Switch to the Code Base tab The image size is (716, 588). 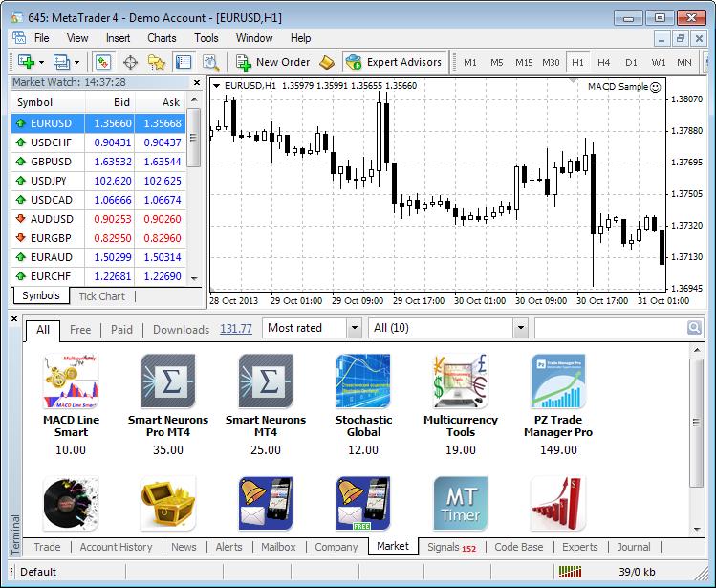coord(519,547)
